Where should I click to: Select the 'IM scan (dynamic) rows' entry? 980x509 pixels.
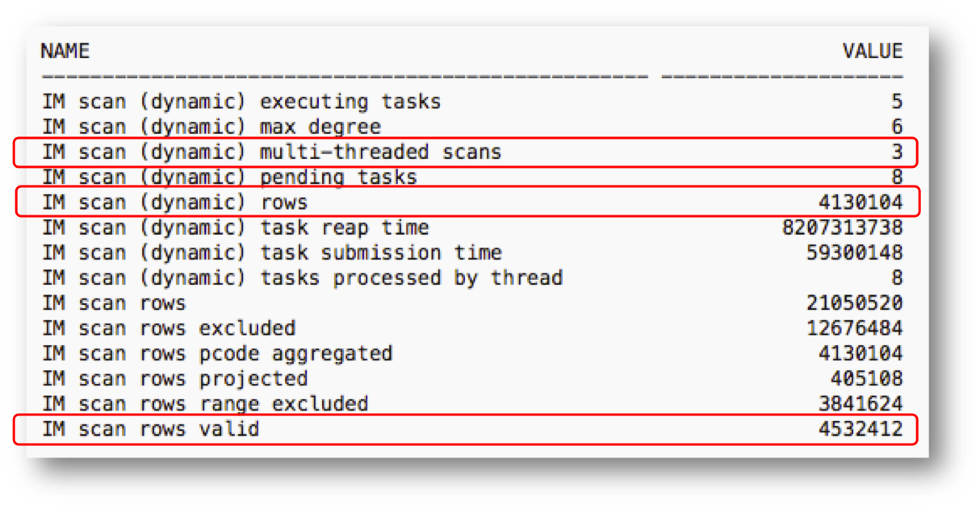coord(174,202)
